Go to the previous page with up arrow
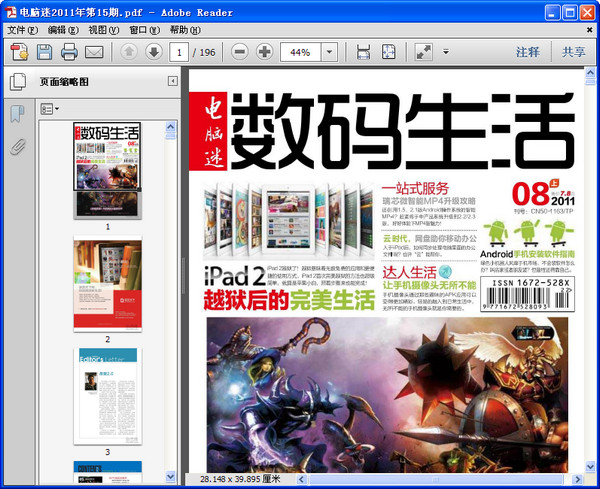Viewport: 600px width, 489px height. [x=129, y=51]
